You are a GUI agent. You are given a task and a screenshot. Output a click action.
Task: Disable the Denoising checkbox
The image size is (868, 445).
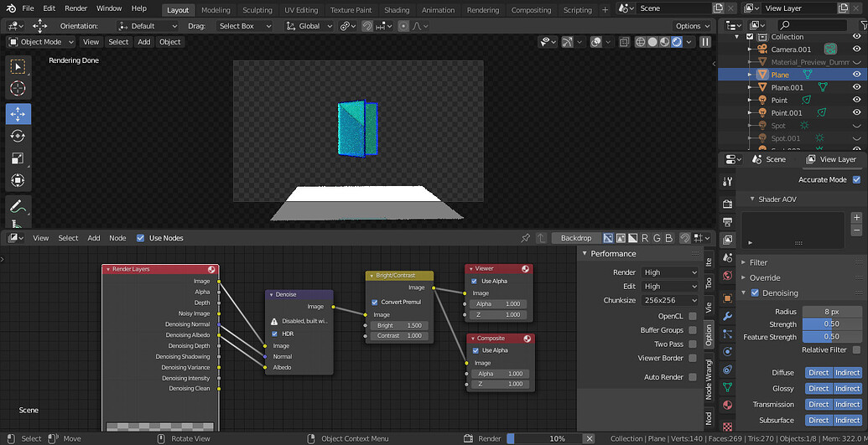click(x=755, y=292)
